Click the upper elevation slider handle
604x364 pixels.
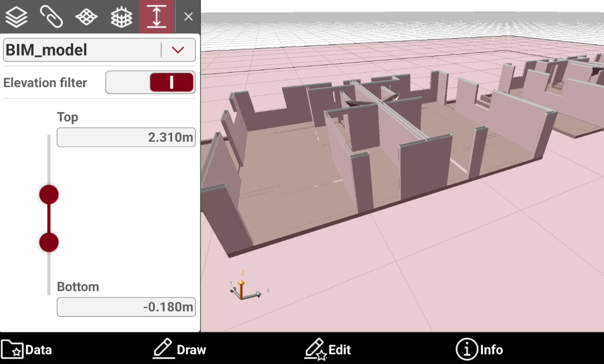coord(49,195)
